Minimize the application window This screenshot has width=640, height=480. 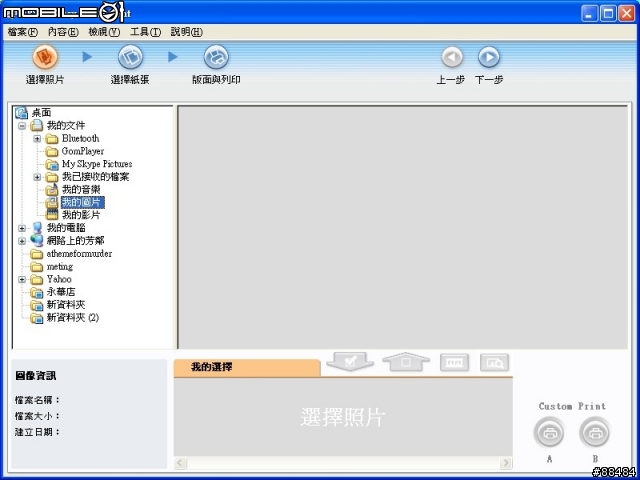click(x=589, y=13)
